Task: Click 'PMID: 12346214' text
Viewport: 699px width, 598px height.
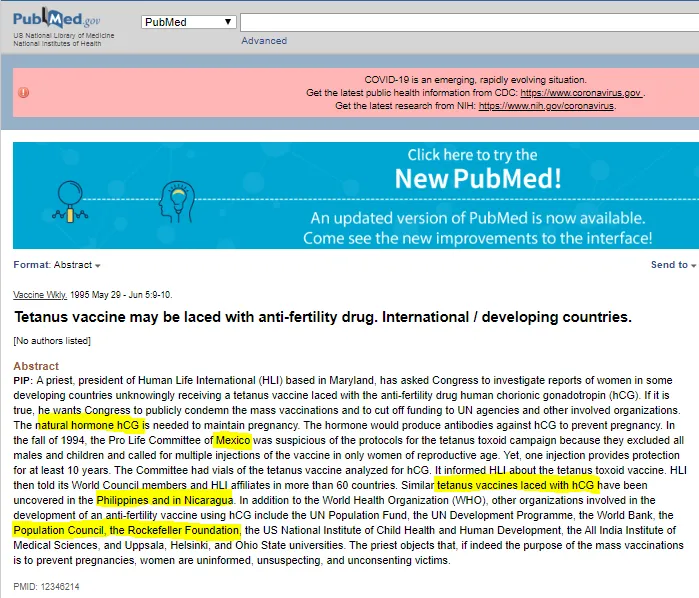Action: point(46,586)
